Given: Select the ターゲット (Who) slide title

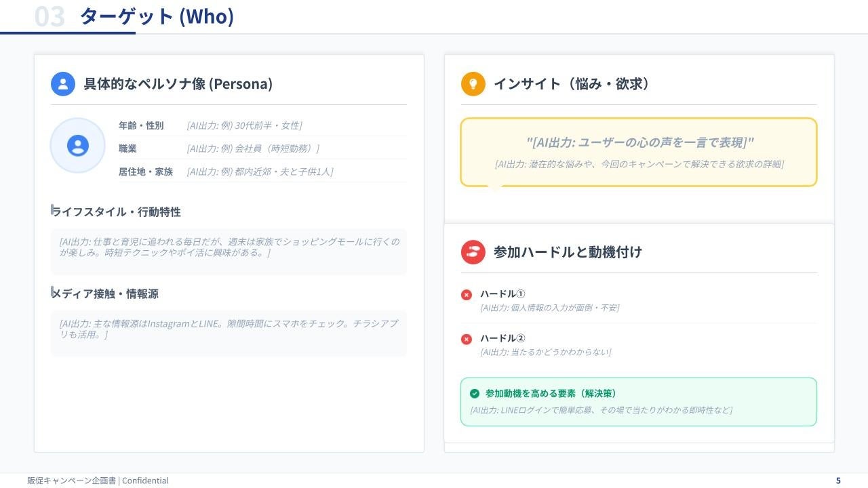Looking at the screenshot, I should click(x=157, y=16).
